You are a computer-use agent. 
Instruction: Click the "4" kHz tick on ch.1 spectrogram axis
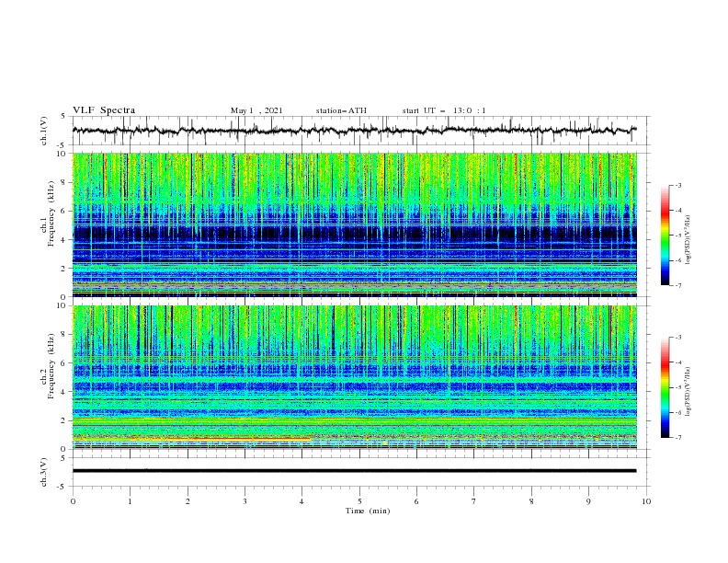click(64, 240)
